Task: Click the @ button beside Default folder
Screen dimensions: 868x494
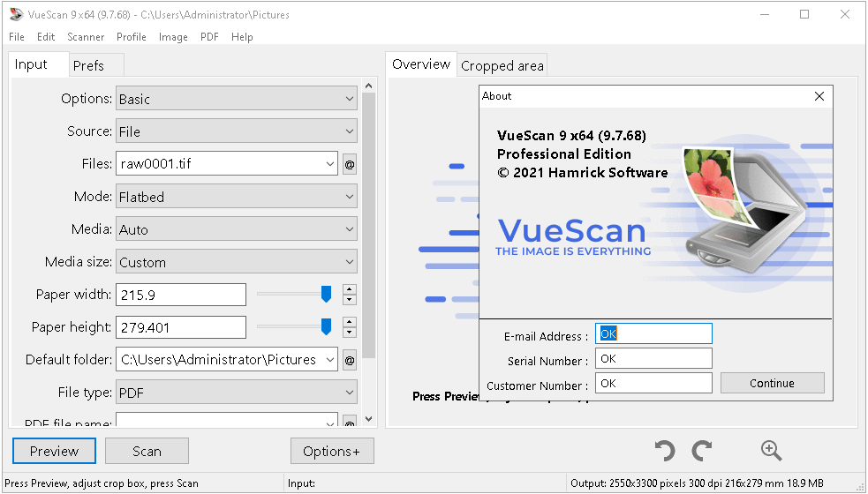Action: (350, 360)
